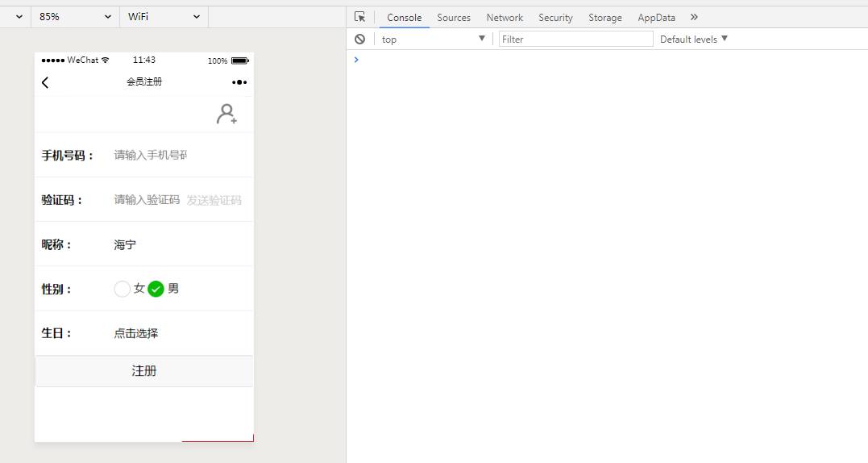Focus the 昵称 nickname field with 海宁
This screenshot has width=868, height=463.
pos(151,244)
